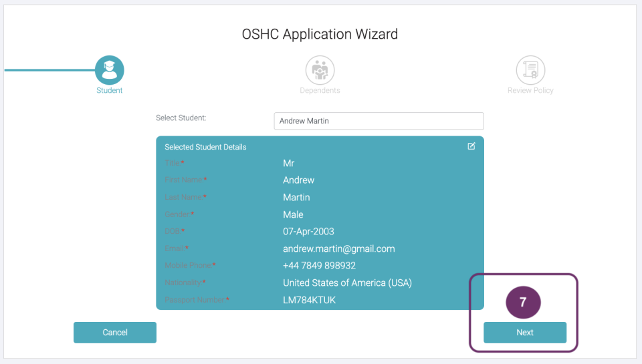
Task: Jump to the Review Policy step label
Action: [x=530, y=91]
